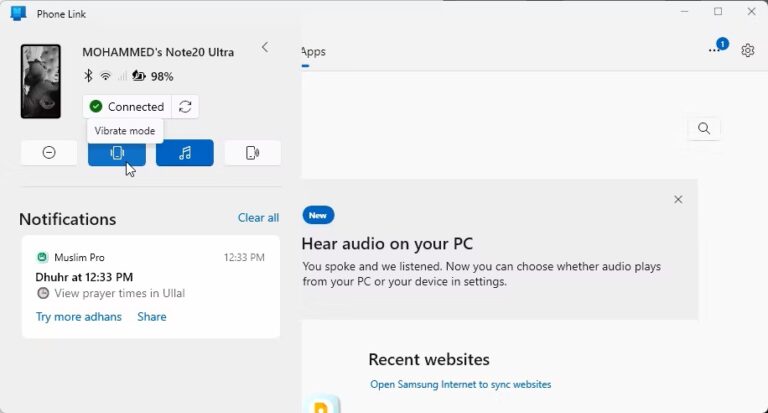Click View prayer times in Ullal text
The width and height of the screenshot is (768, 413).
120,293
